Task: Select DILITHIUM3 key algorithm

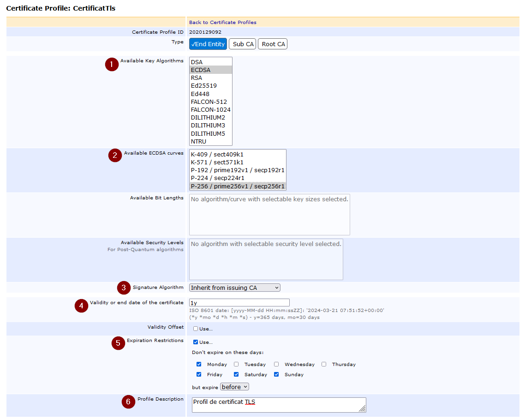Action: (208, 126)
